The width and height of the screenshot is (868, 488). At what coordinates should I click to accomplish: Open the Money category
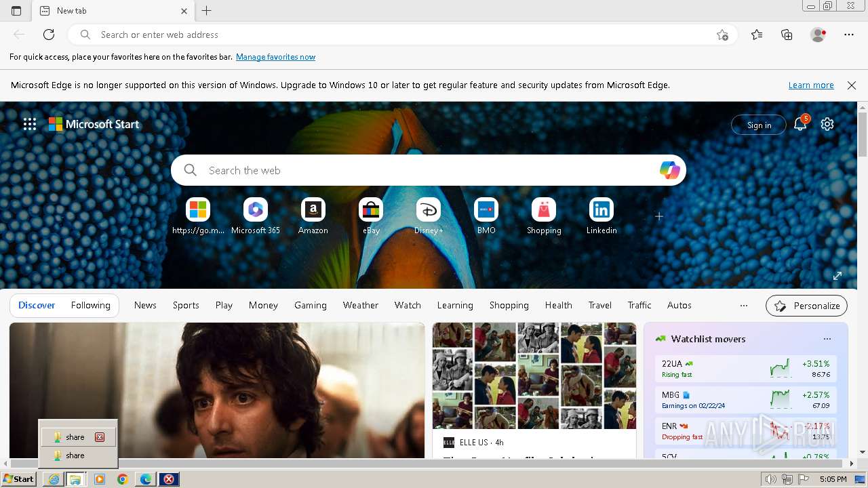coord(263,306)
